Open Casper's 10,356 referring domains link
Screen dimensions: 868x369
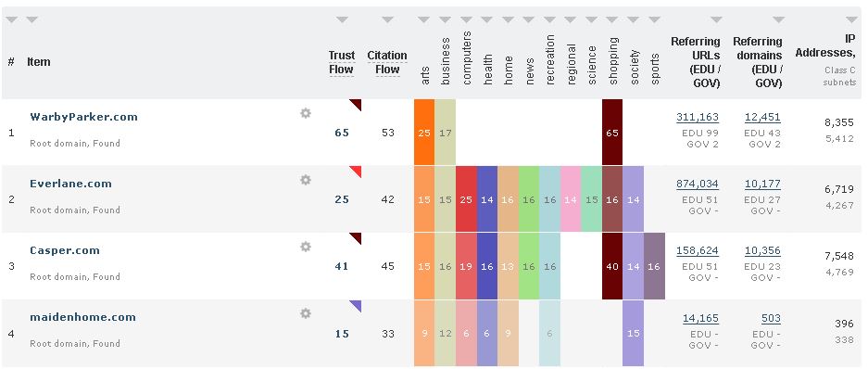762,251
